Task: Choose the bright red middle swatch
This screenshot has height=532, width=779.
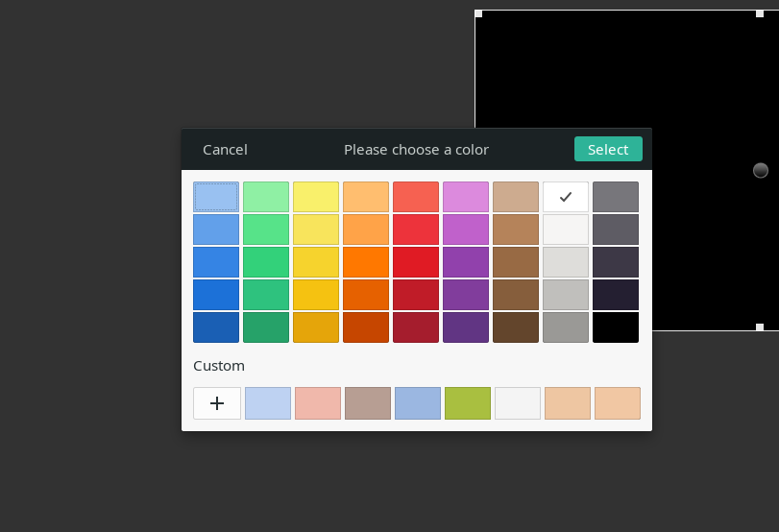Action: point(416,262)
